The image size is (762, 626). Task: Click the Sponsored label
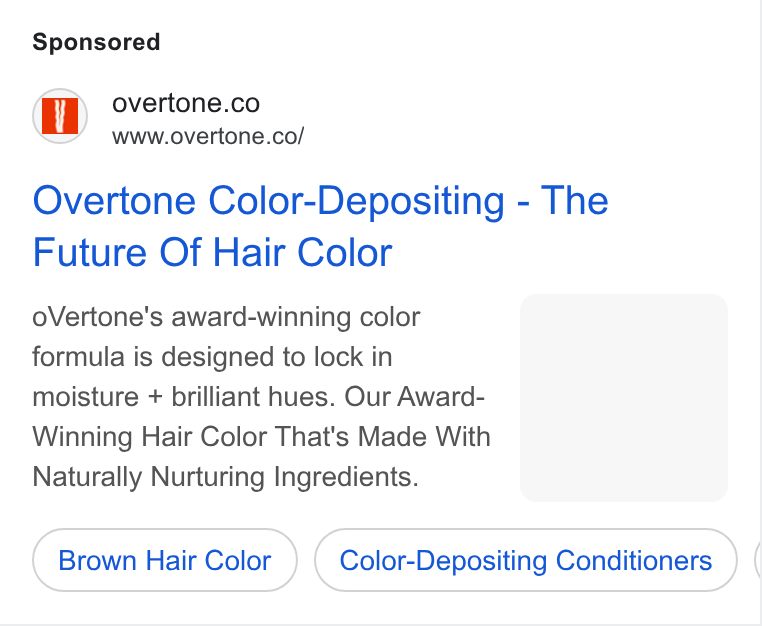tap(96, 42)
